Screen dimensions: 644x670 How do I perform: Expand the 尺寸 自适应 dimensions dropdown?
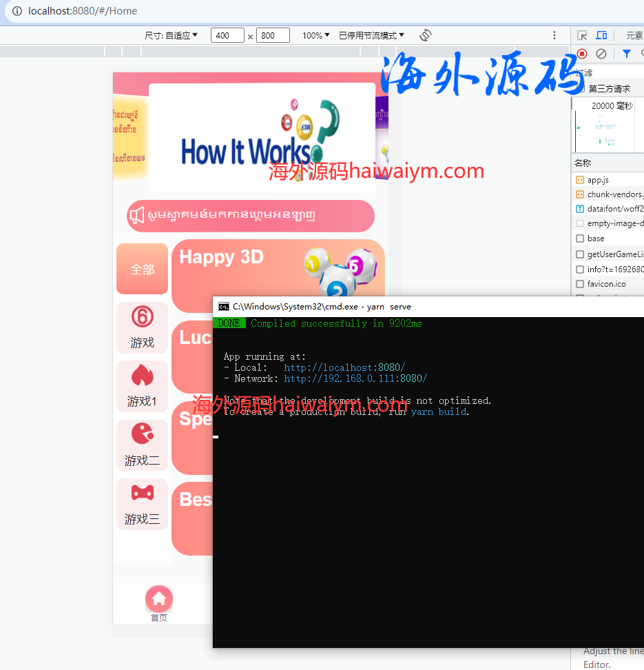[171, 35]
